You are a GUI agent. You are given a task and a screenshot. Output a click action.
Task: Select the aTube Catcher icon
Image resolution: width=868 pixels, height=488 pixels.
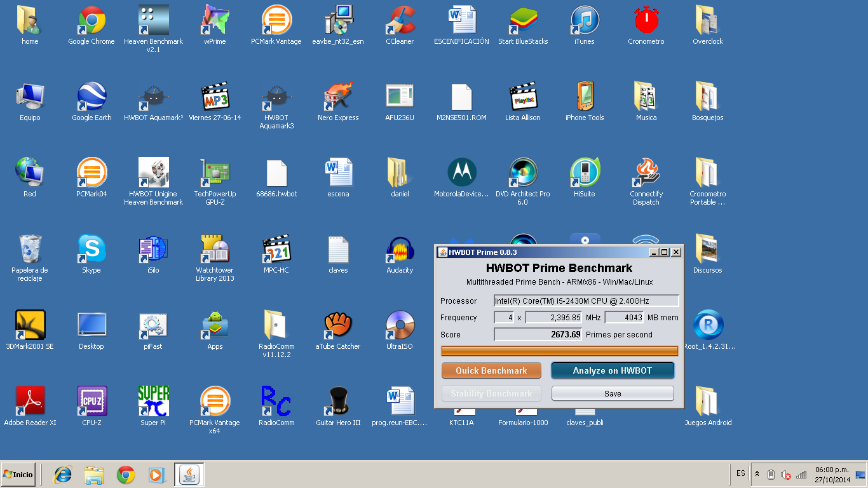pos(338,330)
